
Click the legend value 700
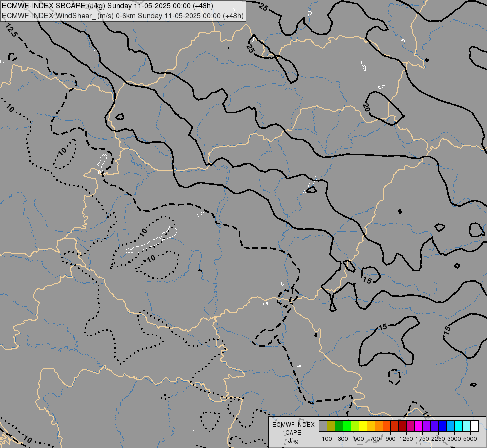(x=375, y=439)
